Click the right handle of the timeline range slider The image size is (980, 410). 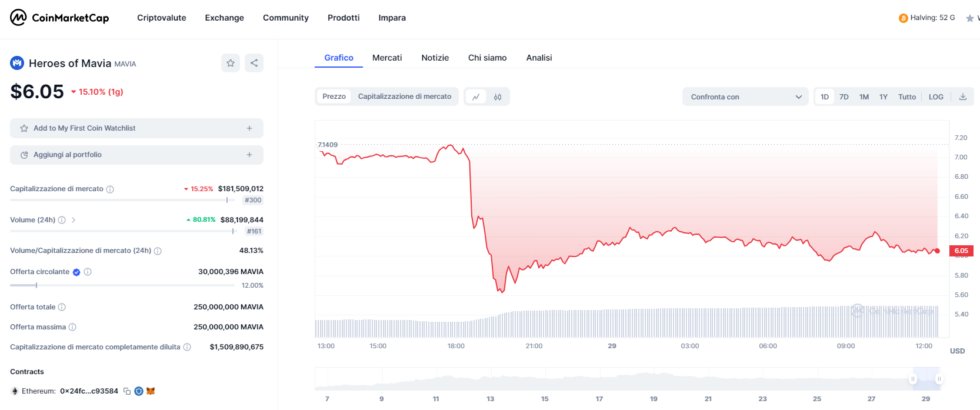939,379
